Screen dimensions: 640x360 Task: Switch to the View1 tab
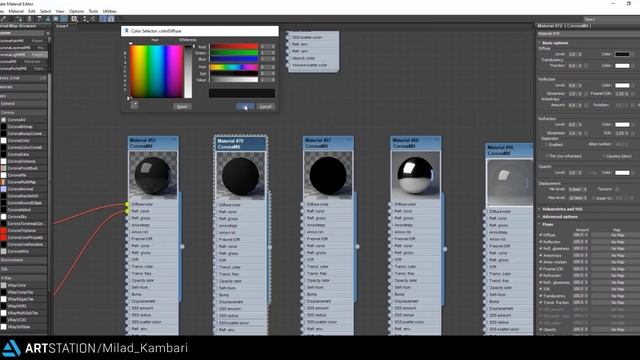[62, 26]
